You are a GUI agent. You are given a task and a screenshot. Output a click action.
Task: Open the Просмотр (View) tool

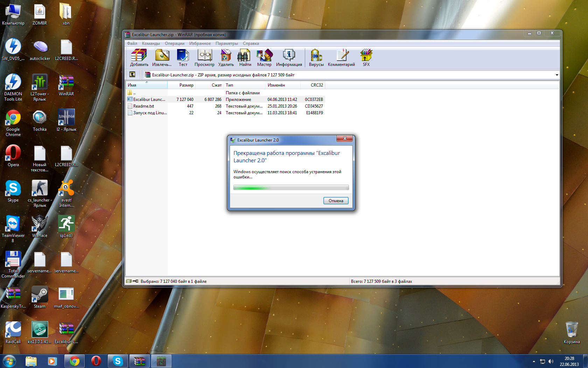tap(204, 58)
